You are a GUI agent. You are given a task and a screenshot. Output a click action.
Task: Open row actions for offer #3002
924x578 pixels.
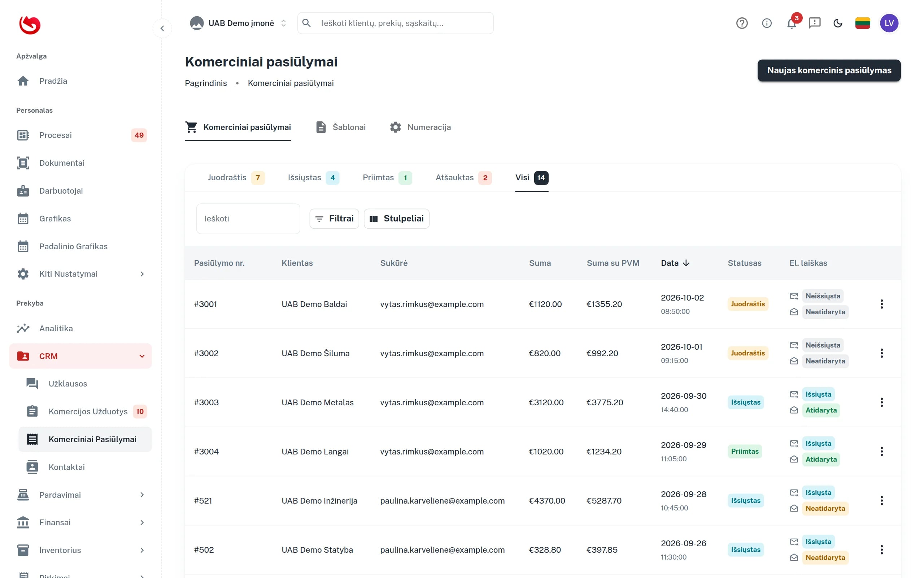[881, 353]
